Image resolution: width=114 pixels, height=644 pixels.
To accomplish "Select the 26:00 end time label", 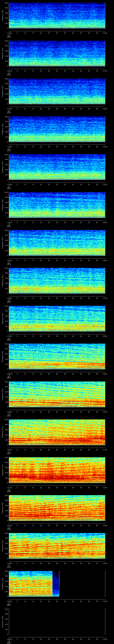I will (105, 260).
